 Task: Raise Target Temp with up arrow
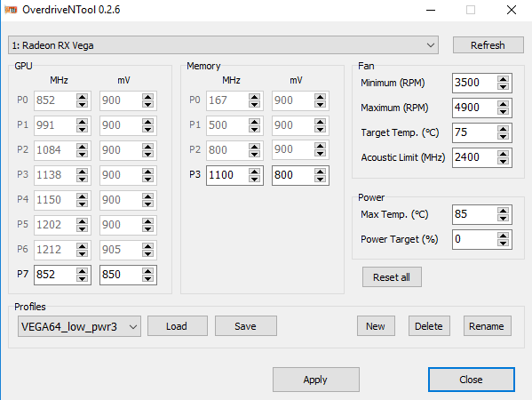tap(504, 128)
